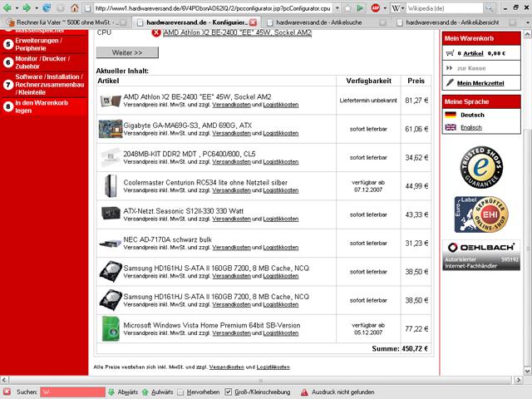The width and height of the screenshot is (532, 399).
Task: Click the horizontal scrollbar right arrow
Action: click(x=518, y=380)
